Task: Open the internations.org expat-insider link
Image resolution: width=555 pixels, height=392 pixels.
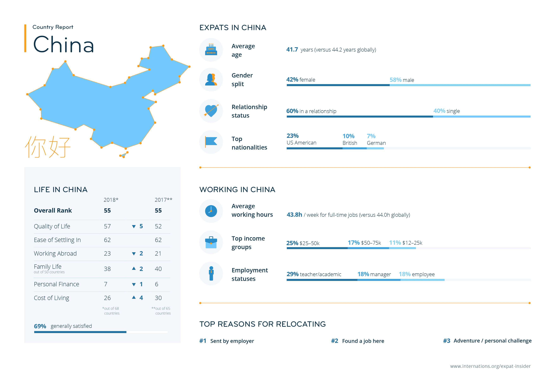Action: point(490,366)
